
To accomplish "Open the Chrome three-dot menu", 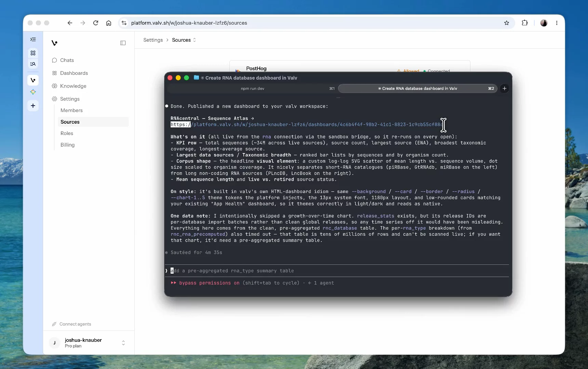I will [557, 23].
